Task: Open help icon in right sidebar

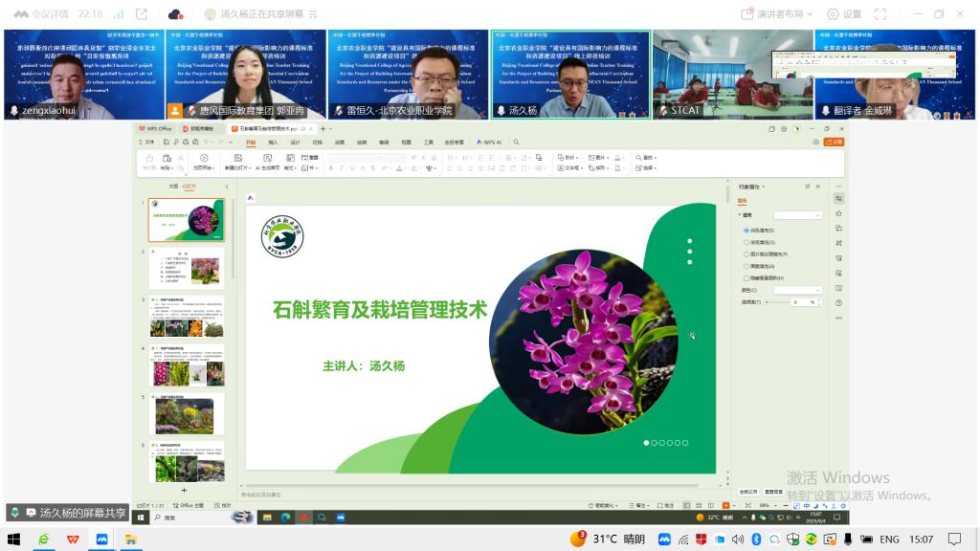Action: click(x=838, y=302)
